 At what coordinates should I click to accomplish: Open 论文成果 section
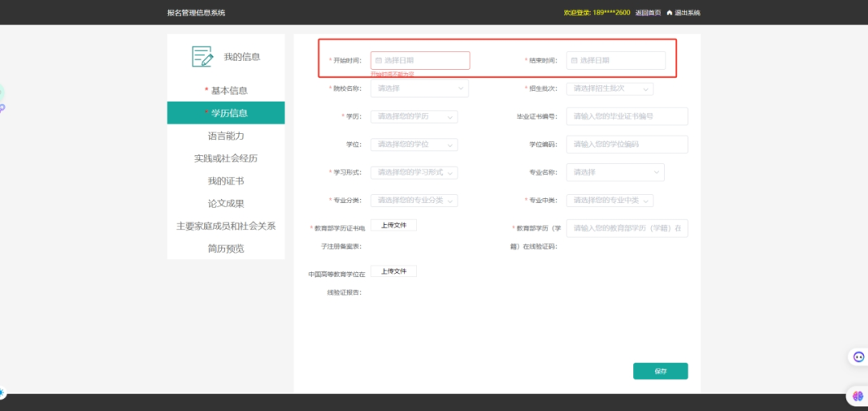click(x=226, y=204)
